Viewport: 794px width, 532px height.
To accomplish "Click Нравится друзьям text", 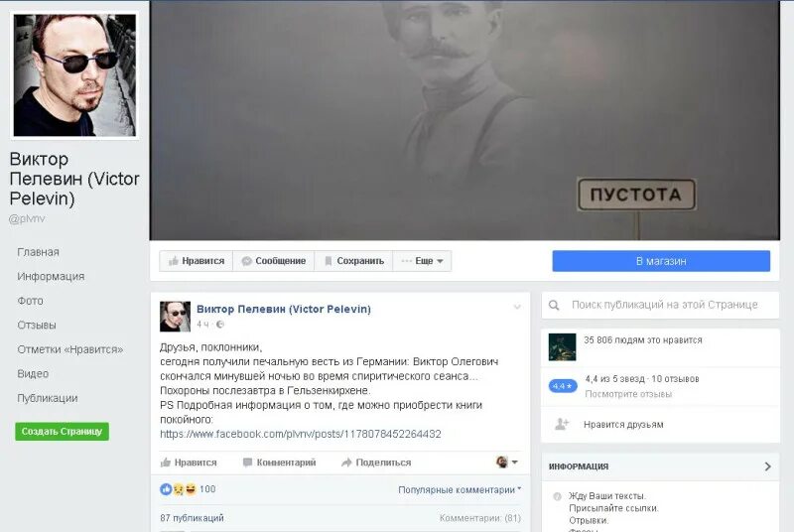I will pyautogui.click(x=623, y=425).
